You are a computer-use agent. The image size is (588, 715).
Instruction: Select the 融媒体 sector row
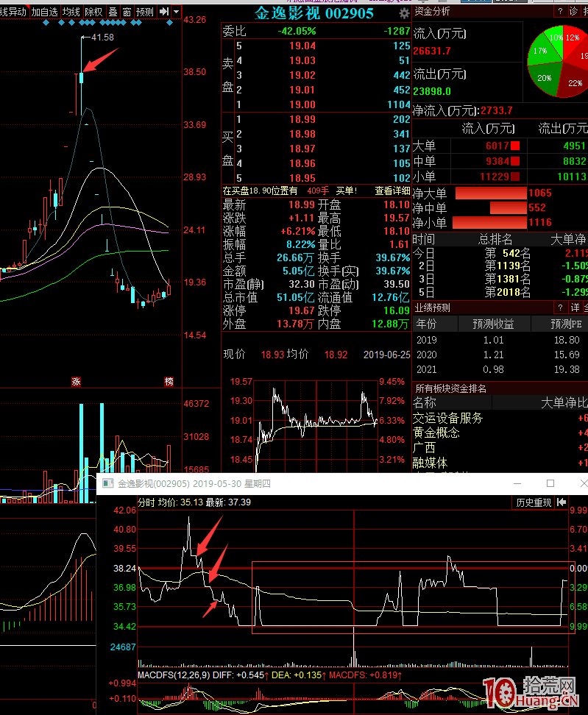500,463
